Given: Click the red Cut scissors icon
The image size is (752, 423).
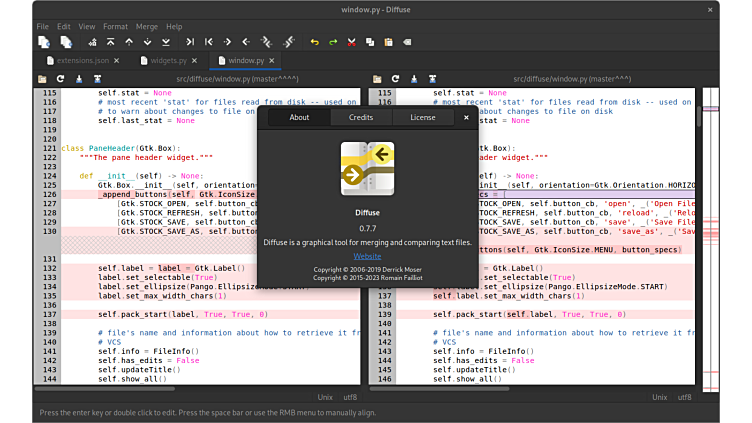Looking at the screenshot, I should (x=351, y=42).
